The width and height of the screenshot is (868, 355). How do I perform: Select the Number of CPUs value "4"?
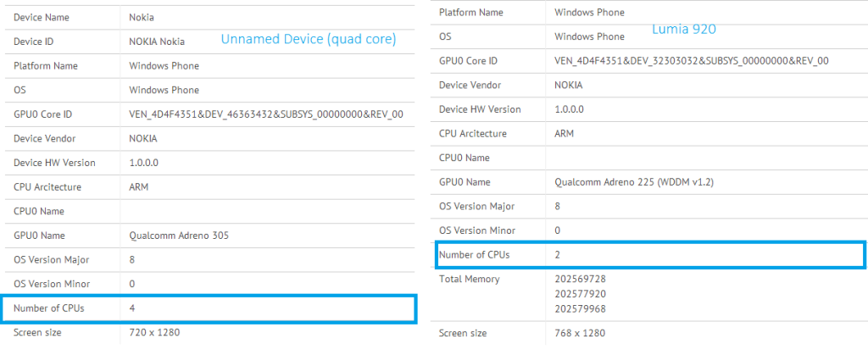point(131,308)
